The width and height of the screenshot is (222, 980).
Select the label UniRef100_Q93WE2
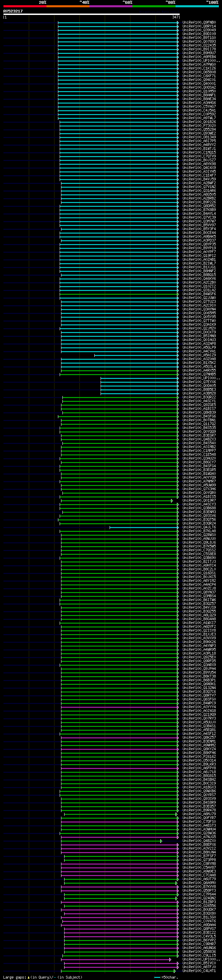(199, 133)
